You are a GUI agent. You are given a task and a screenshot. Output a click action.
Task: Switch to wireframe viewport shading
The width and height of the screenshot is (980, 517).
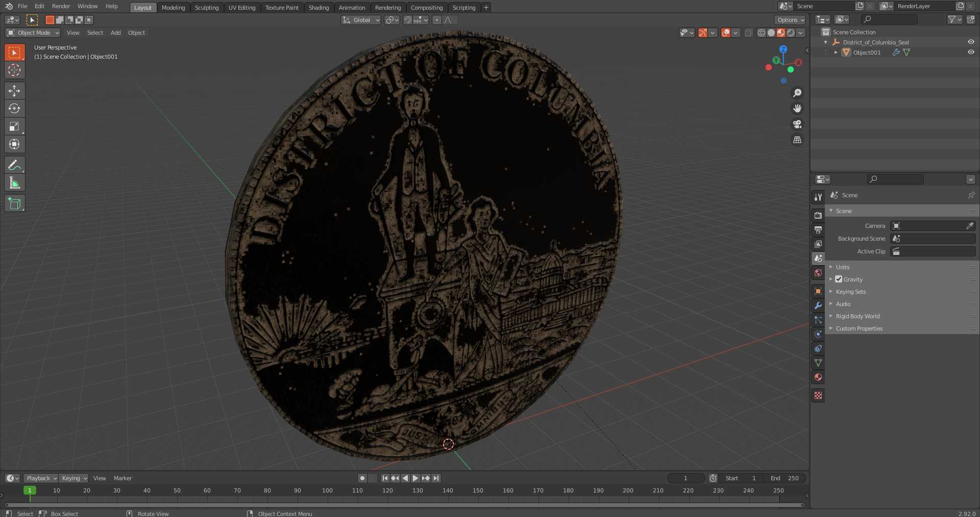(x=762, y=33)
